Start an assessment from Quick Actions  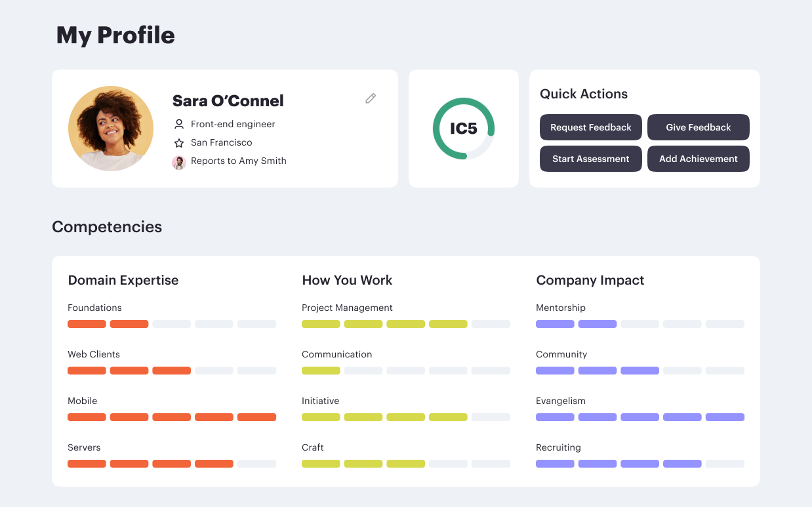(x=590, y=159)
